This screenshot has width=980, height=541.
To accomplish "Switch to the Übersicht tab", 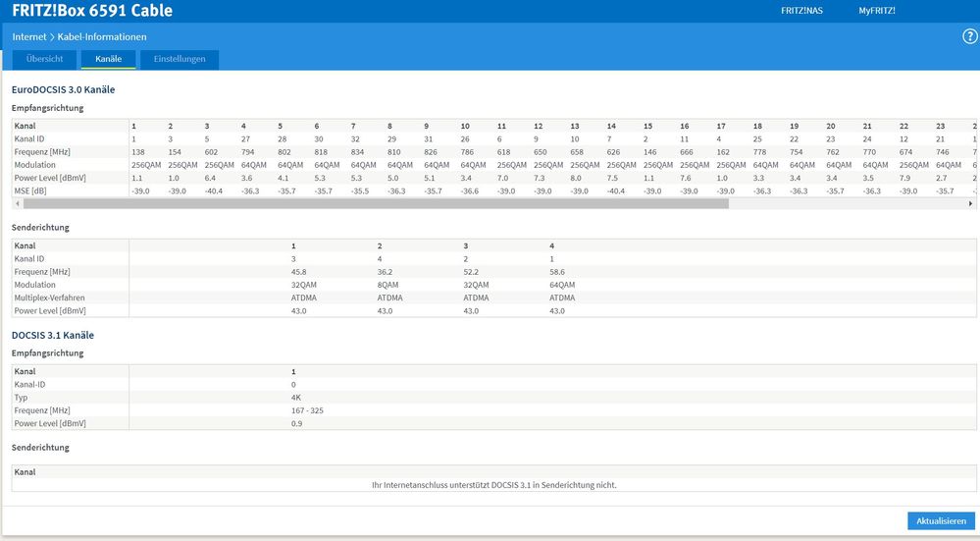I will pyautogui.click(x=44, y=60).
